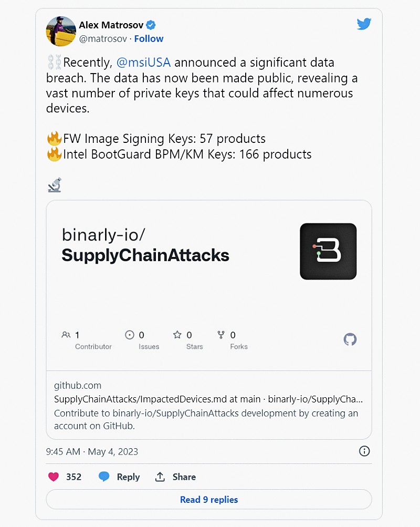Open tweet info circle icon
420x527 pixels.
click(x=364, y=451)
